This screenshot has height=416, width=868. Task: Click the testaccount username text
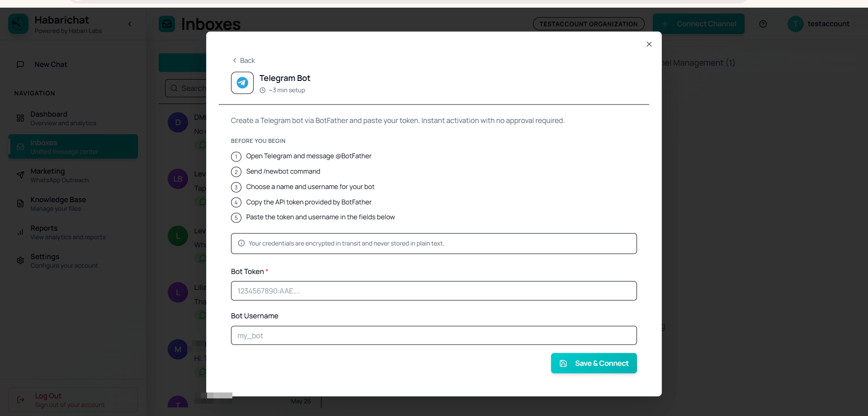point(829,24)
